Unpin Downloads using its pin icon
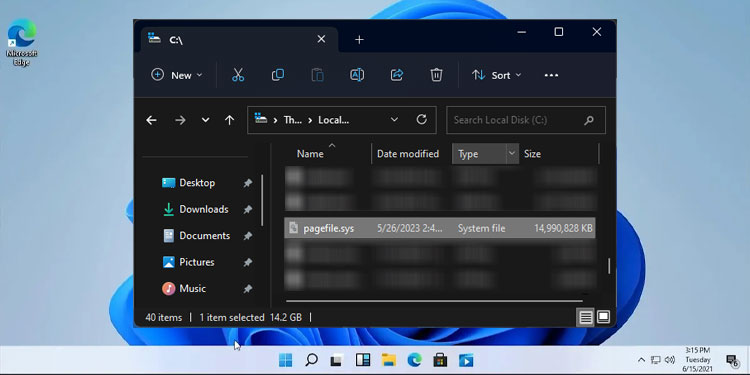The width and height of the screenshot is (750, 375). click(x=247, y=210)
